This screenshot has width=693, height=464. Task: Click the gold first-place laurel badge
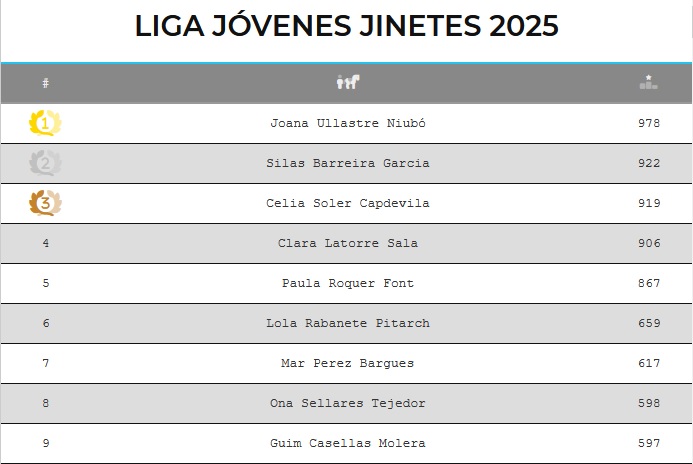click(46, 123)
